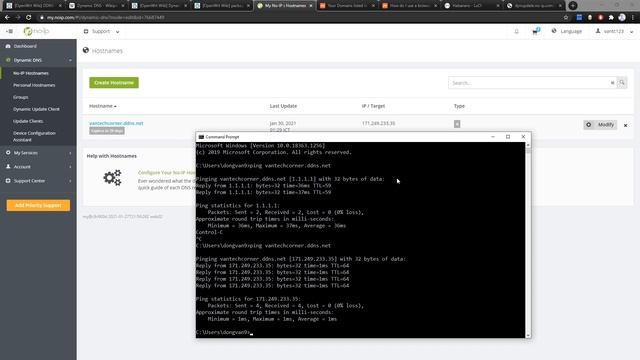Click the Modify button for the hostname
Image resolution: width=640 pixels, height=360 pixels.
point(600,125)
